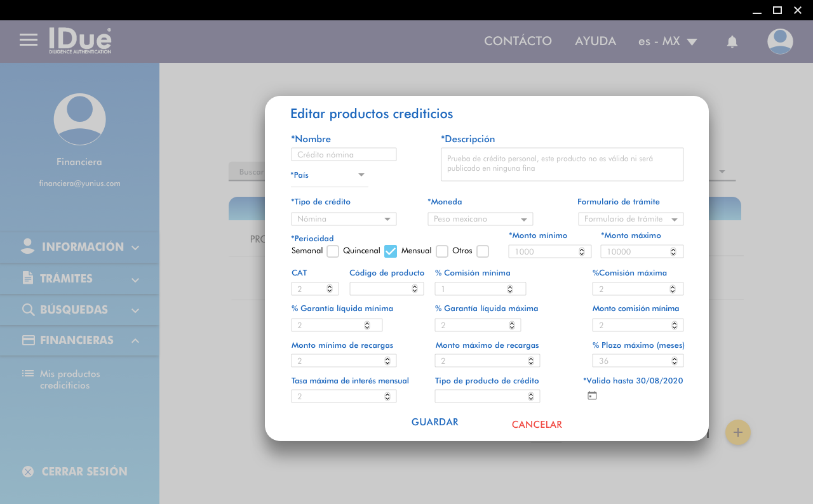813x504 pixels.
Task: Open the hamburger menu icon
Action: coord(29,40)
